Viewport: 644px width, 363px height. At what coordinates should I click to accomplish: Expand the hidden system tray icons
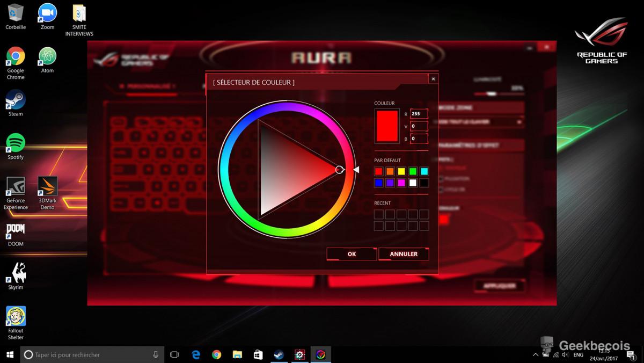(535, 355)
